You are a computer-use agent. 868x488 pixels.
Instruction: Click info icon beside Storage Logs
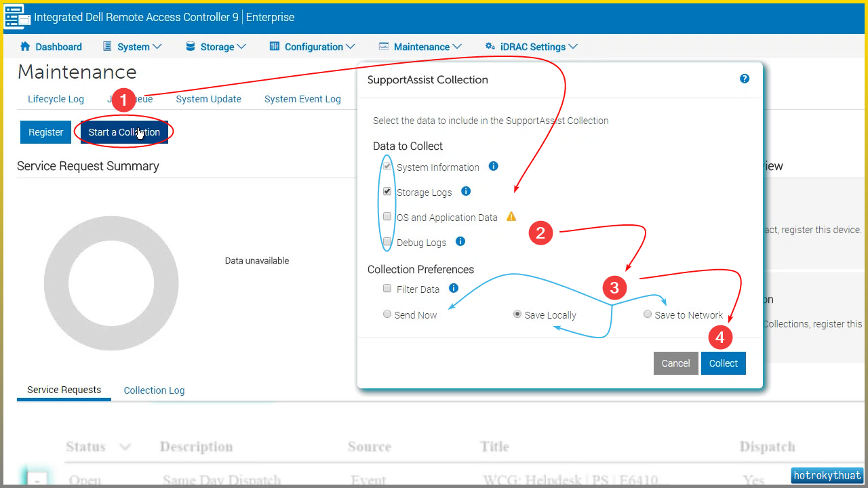pos(466,191)
